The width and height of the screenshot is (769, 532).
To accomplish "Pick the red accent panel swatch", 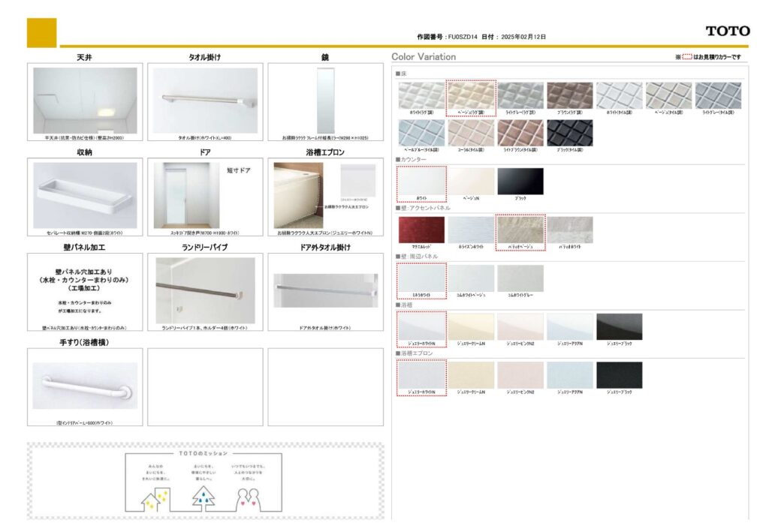I will coord(421,230).
